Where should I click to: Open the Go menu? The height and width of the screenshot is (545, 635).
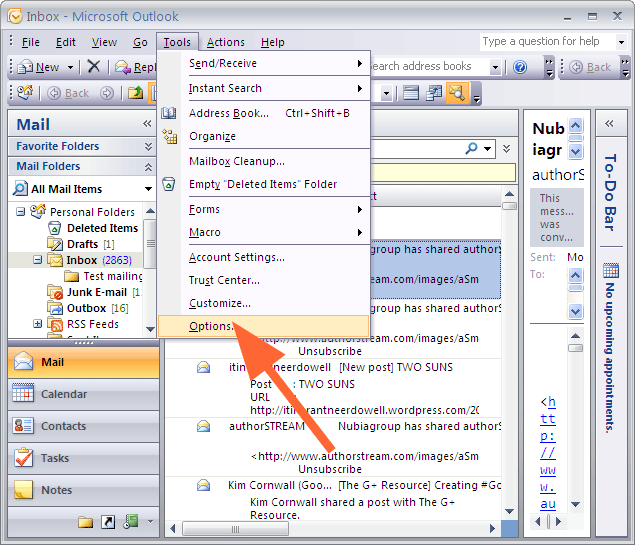[x=140, y=42]
